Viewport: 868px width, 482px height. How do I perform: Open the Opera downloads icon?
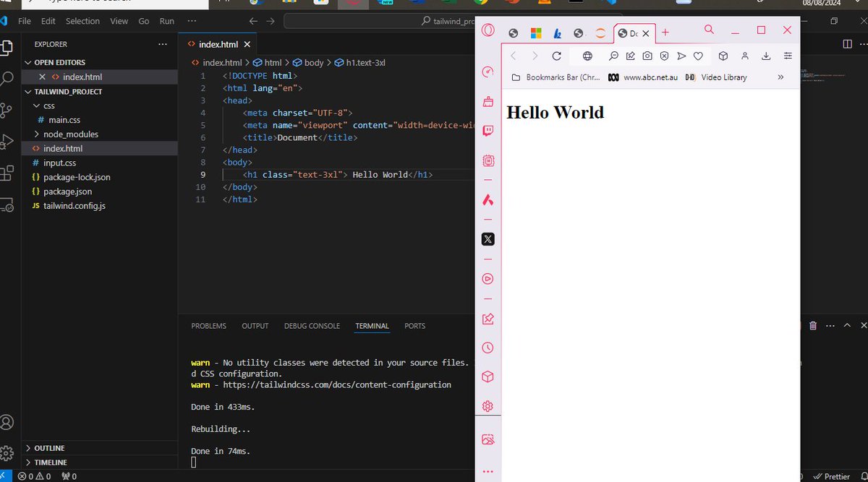coord(766,56)
